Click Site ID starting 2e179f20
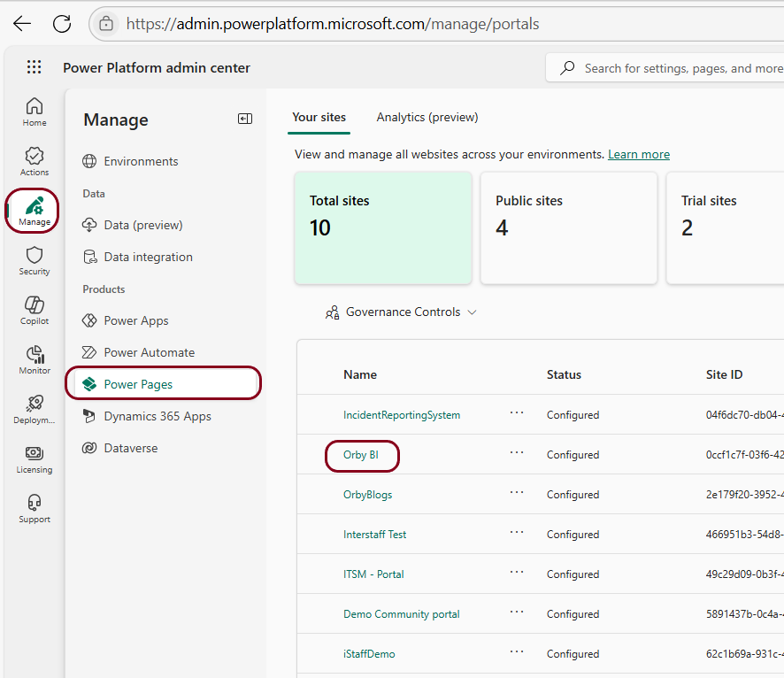 click(x=744, y=495)
